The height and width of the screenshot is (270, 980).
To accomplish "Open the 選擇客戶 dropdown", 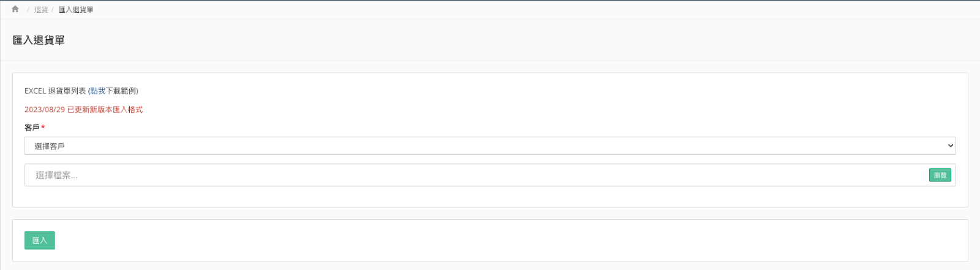I will coord(490,146).
